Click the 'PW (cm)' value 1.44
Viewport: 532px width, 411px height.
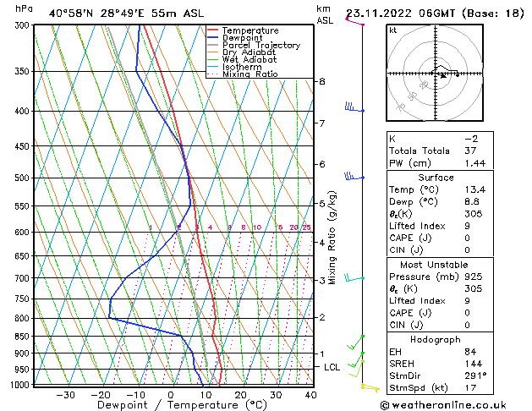pos(475,163)
